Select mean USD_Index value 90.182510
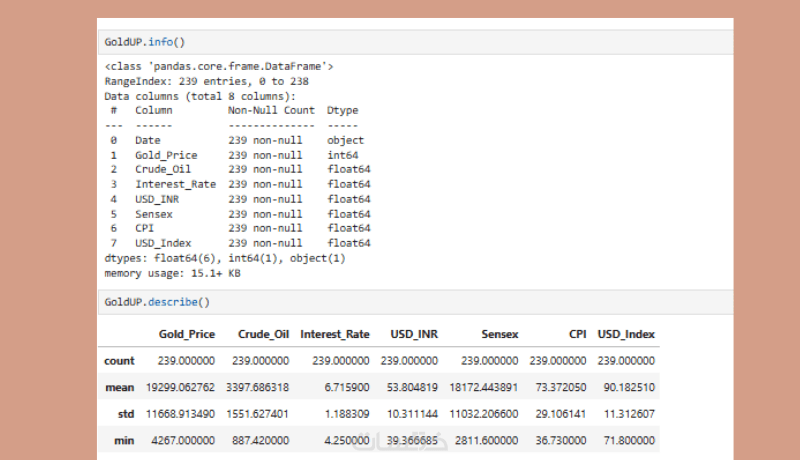Screen dimensions: 800x460 pos(629,388)
